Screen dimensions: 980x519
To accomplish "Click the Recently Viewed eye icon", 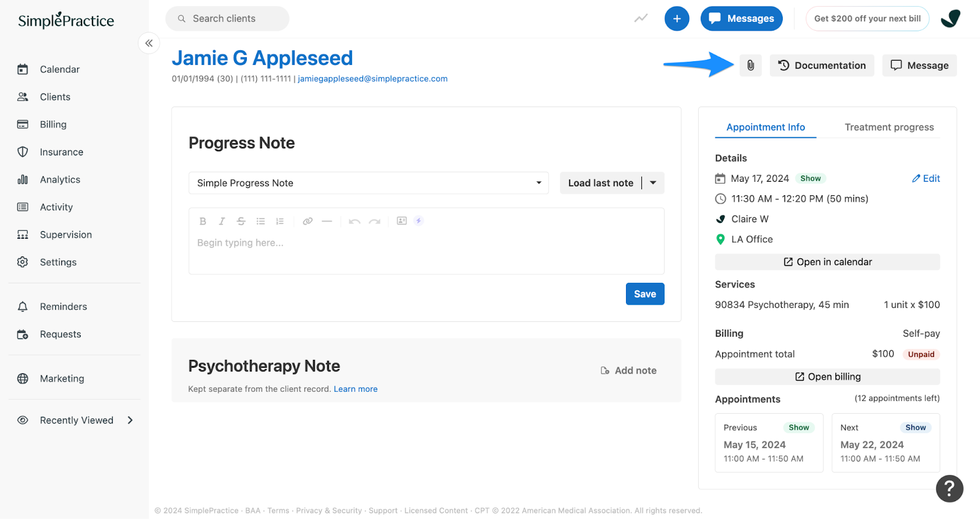I will (23, 420).
